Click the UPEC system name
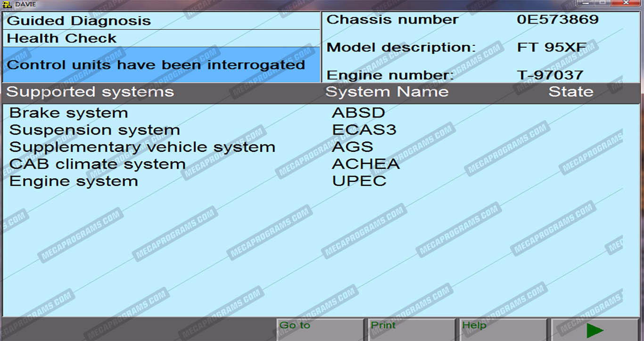The height and width of the screenshot is (341, 644). 359,181
